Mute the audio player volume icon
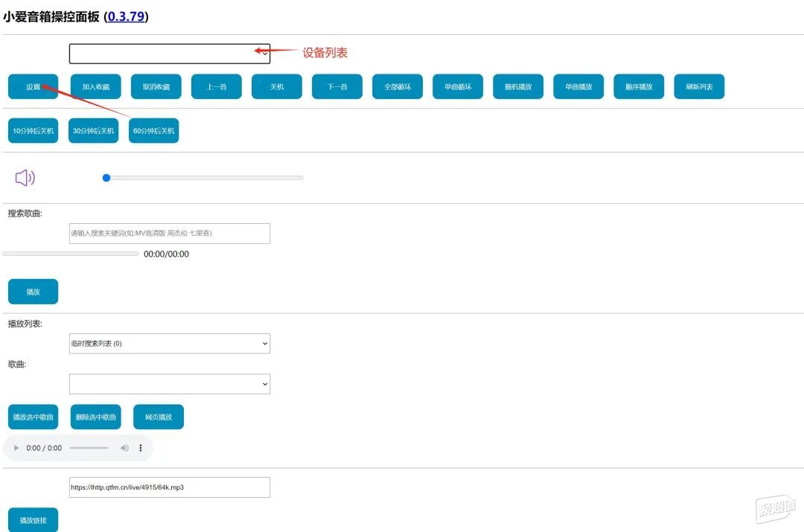The height and width of the screenshot is (532, 804). (x=124, y=448)
